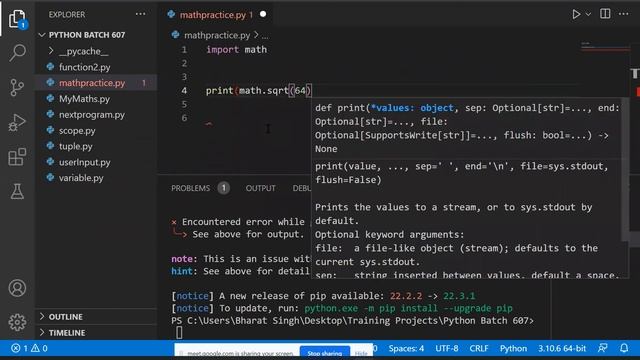Open feedback icon in status bar
This screenshot has height=360, width=640.
(602, 348)
